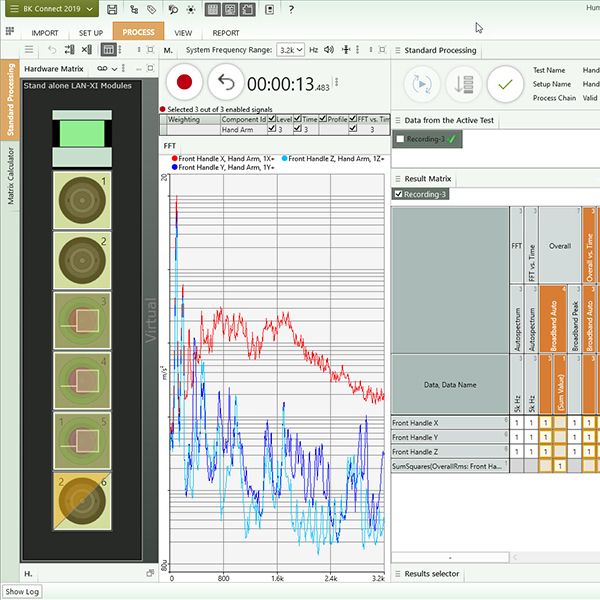This screenshot has height=600, width=600.
Task: Check the Recording-3 box under Active Test data
Action: point(401,139)
